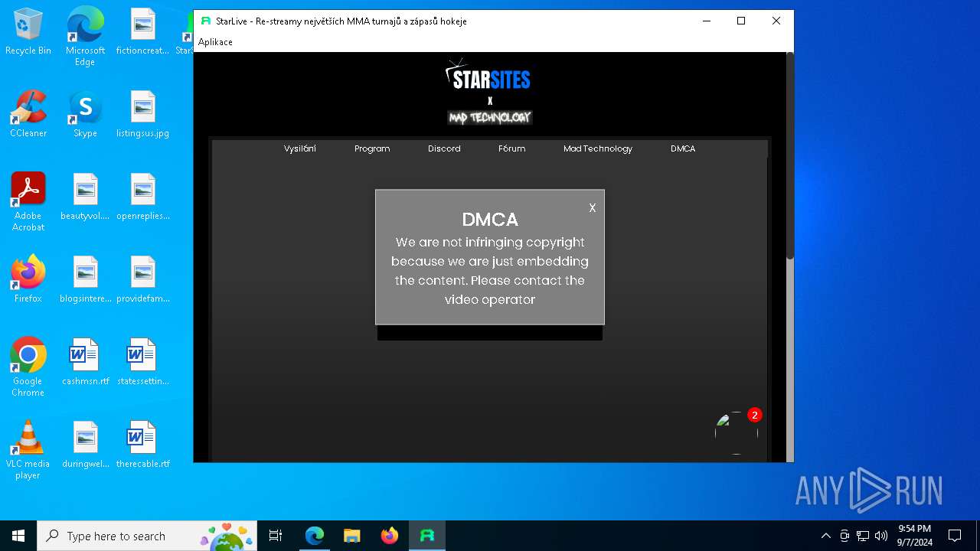The width and height of the screenshot is (980, 551).
Task: Select the openreplies... image file
Action: coord(142,197)
